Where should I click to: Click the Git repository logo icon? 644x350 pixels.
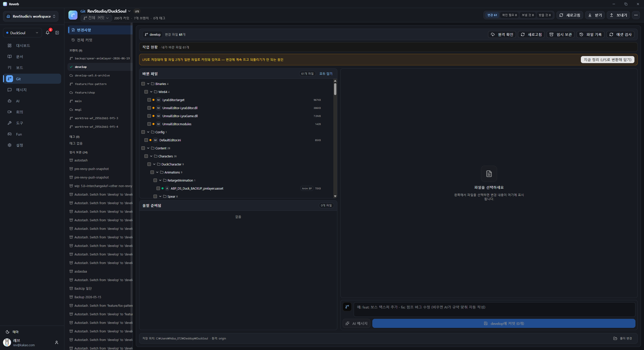(x=73, y=15)
